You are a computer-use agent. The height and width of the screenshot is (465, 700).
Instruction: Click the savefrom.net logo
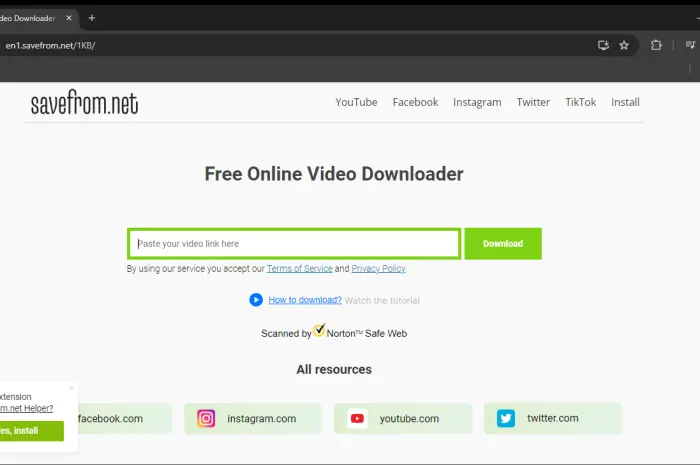tap(84, 102)
